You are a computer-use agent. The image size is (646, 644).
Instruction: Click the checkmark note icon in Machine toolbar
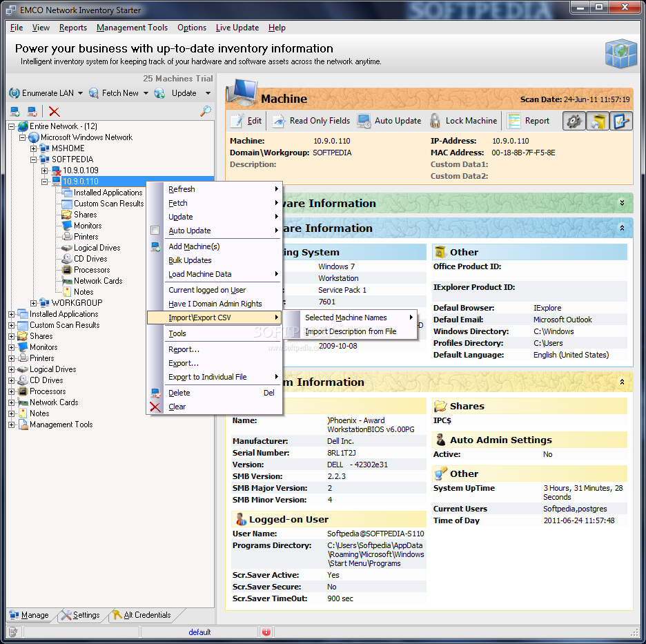(621, 121)
